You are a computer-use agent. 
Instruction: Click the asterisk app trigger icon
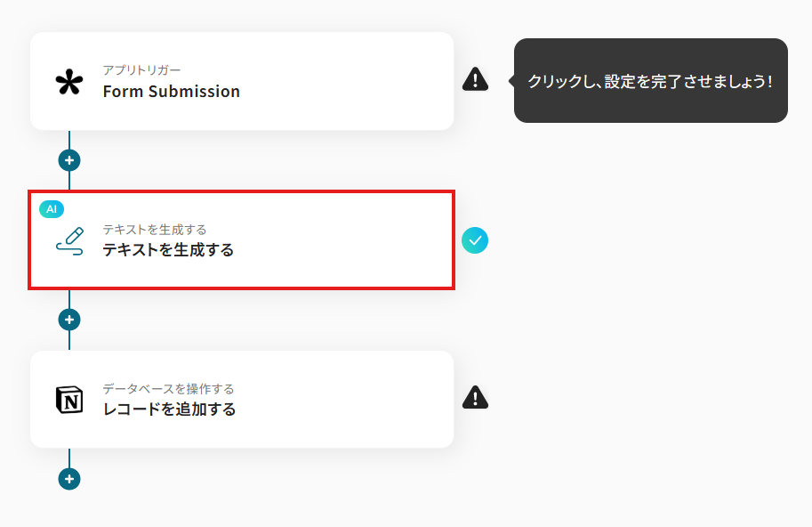(68, 82)
